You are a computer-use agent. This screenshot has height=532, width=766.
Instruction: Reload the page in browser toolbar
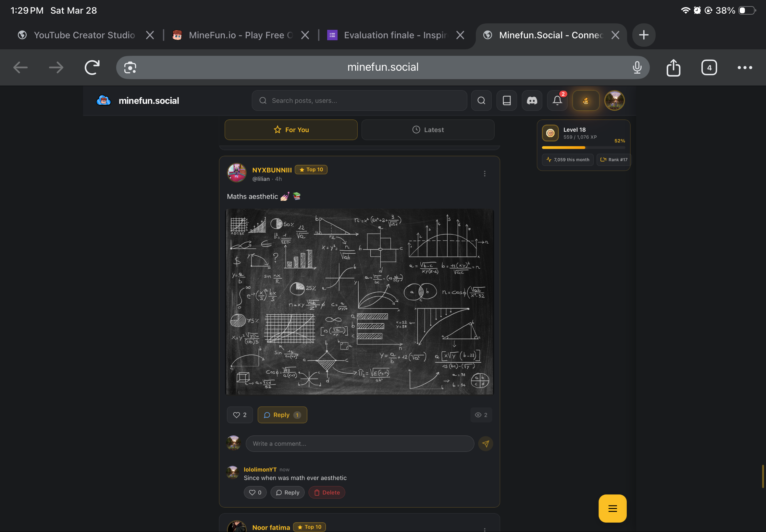(92, 68)
